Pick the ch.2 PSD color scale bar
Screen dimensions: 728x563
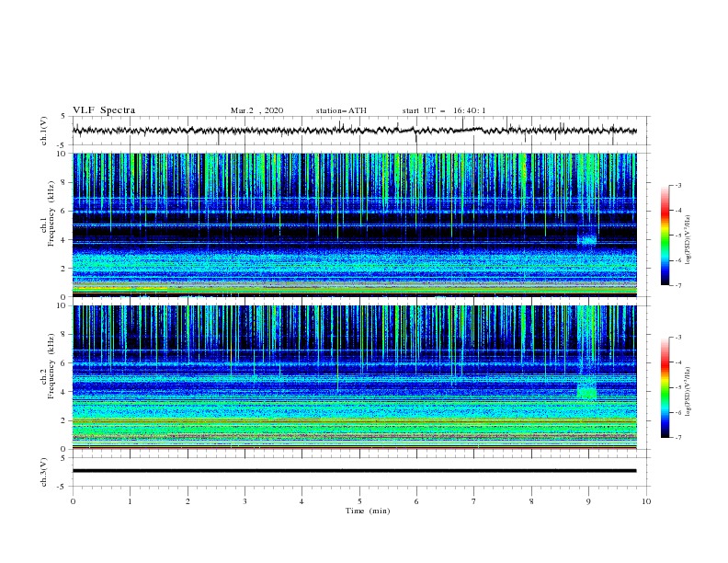click(x=665, y=387)
